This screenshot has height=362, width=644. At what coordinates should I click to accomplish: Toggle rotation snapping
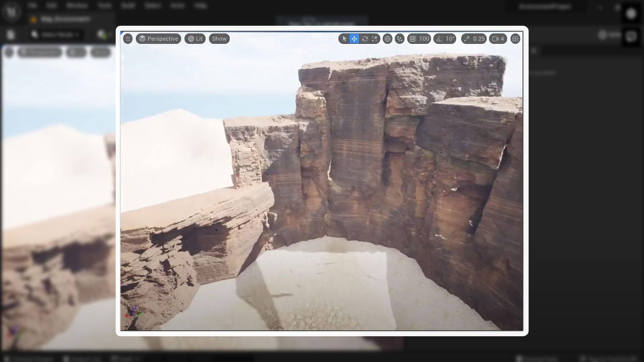coord(439,39)
